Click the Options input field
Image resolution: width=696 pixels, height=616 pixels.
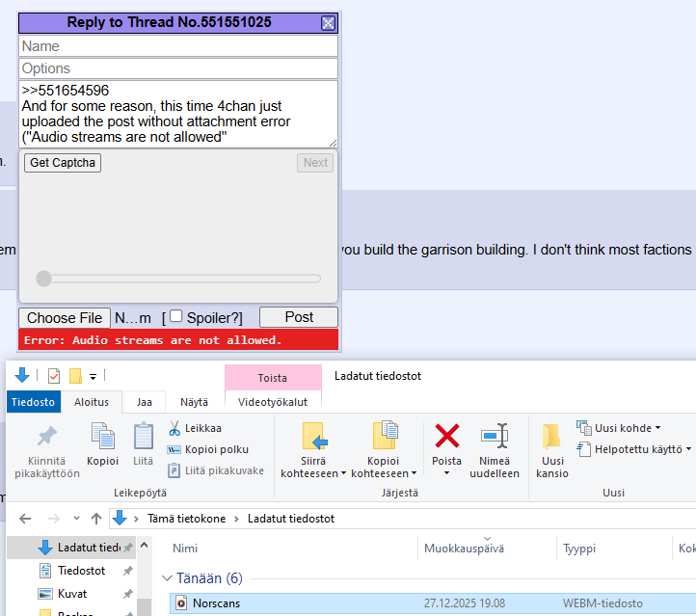tap(178, 68)
